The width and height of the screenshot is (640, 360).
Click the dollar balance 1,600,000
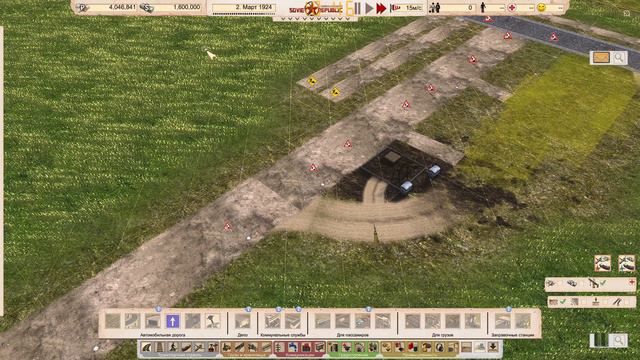pos(187,7)
